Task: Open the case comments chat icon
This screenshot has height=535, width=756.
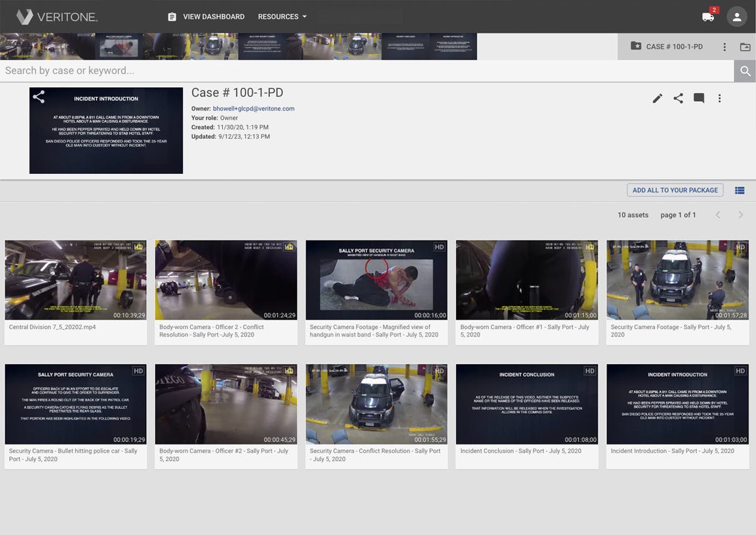Action: [699, 99]
